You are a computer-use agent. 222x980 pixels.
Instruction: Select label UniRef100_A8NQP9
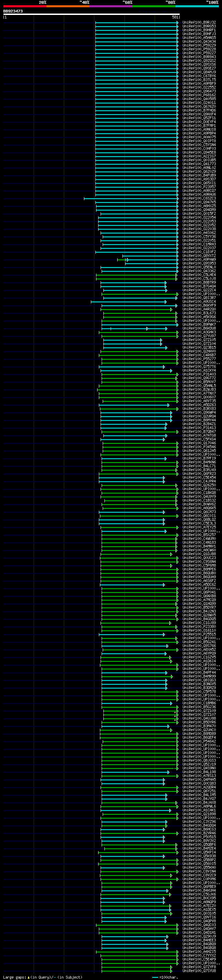(x=199, y=902)
